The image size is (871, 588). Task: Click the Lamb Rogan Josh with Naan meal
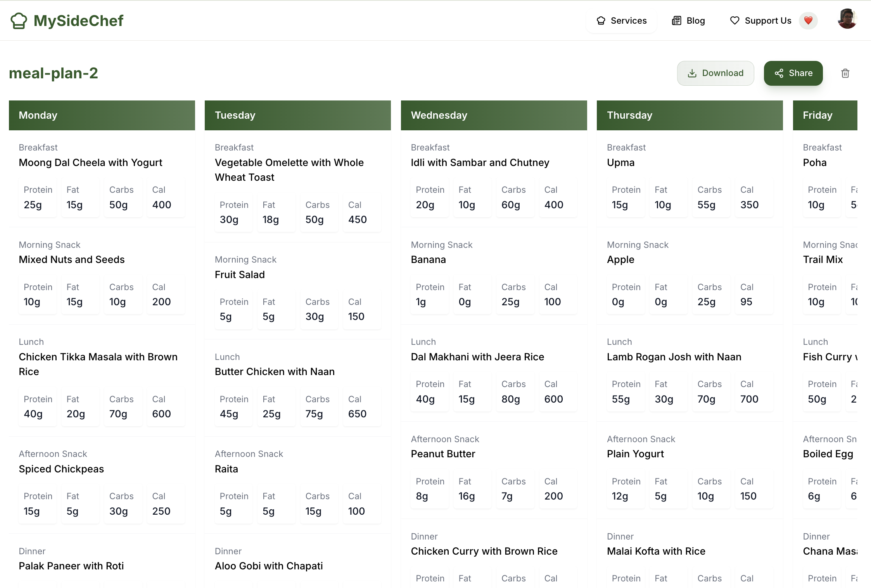(x=674, y=357)
